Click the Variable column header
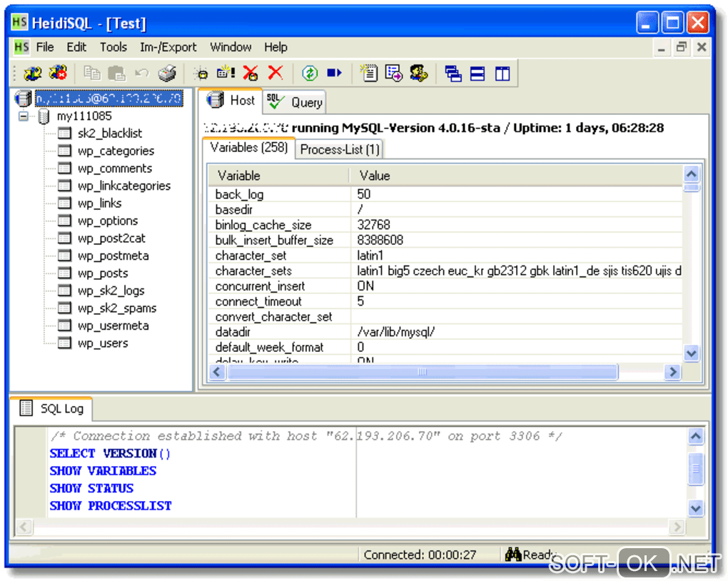This screenshot has width=728, height=581. [x=238, y=176]
